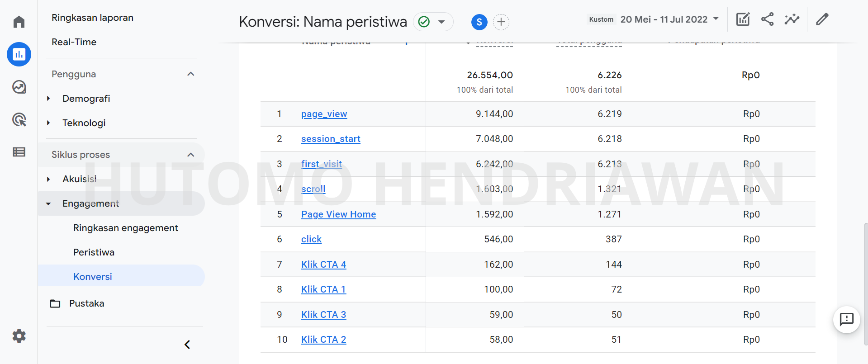Click the page_view conversions cell 9.144,00
Screen dimensions: 868x364
[494, 114]
